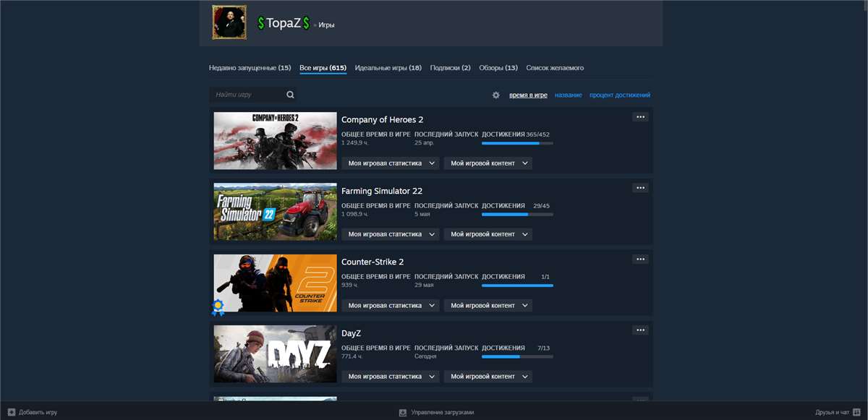Select the Все игры (615) tab
This screenshot has height=420, width=868.
323,68
